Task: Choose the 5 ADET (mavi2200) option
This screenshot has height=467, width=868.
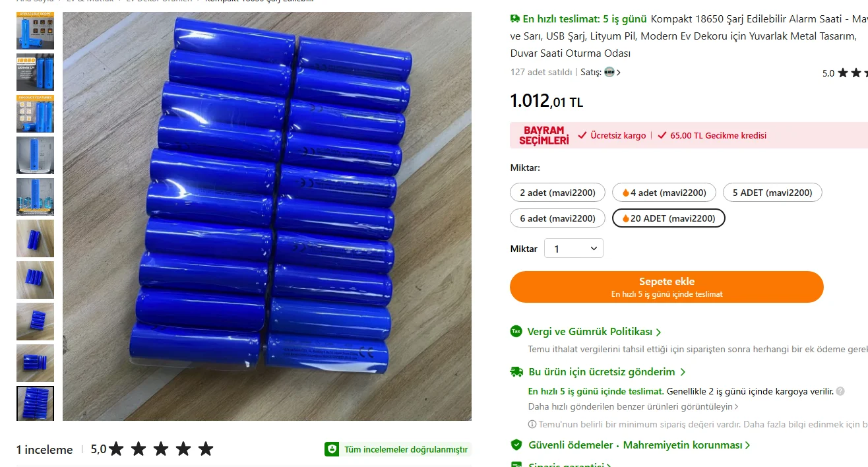Action: 772,193
